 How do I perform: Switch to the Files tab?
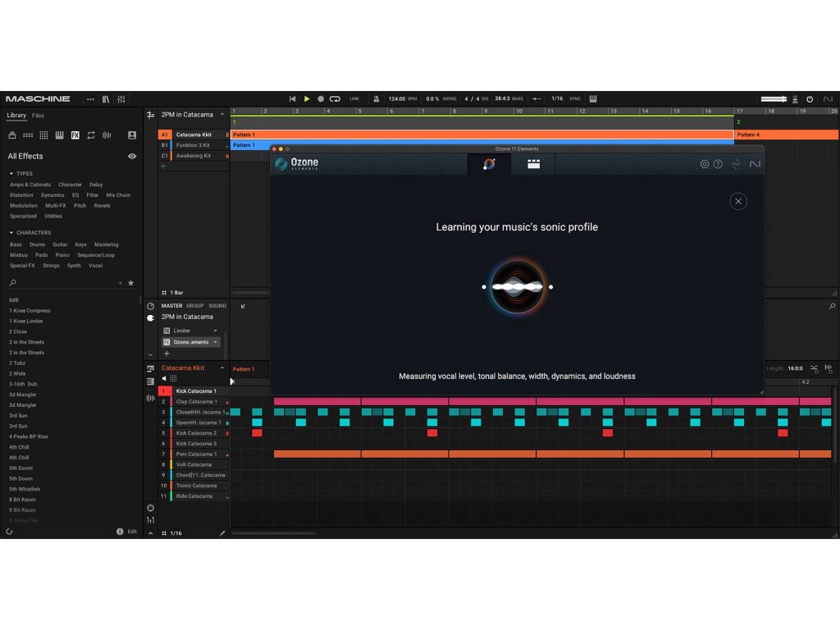pyautogui.click(x=38, y=116)
